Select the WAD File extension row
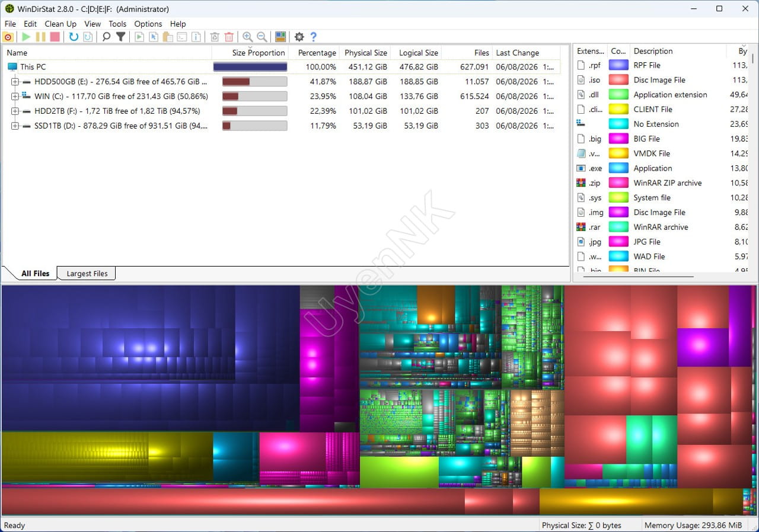The image size is (759, 532). (662, 257)
